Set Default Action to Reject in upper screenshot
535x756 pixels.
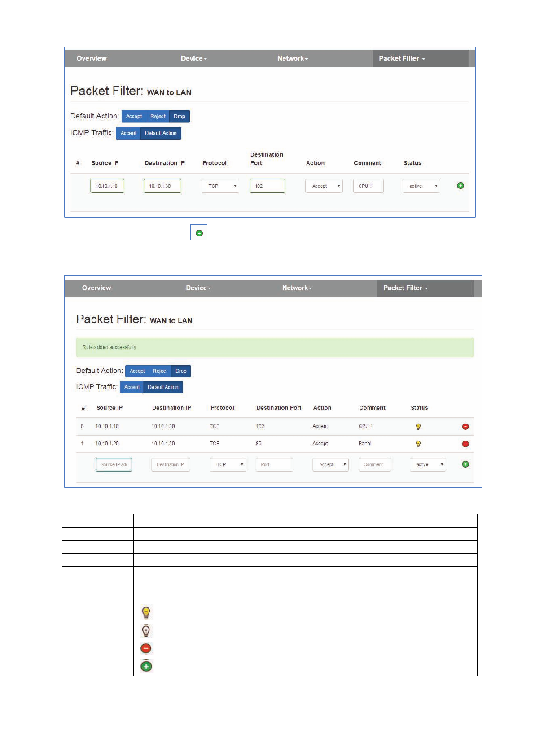pyautogui.click(x=158, y=116)
